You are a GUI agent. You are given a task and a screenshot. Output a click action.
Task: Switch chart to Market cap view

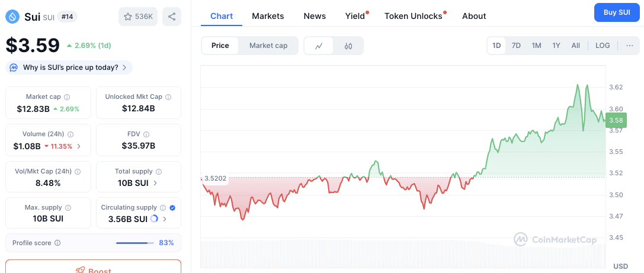point(268,46)
